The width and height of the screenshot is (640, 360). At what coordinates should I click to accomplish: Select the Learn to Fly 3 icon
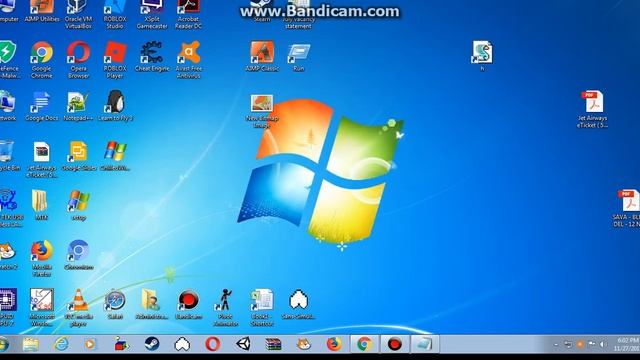pyautogui.click(x=115, y=106)
